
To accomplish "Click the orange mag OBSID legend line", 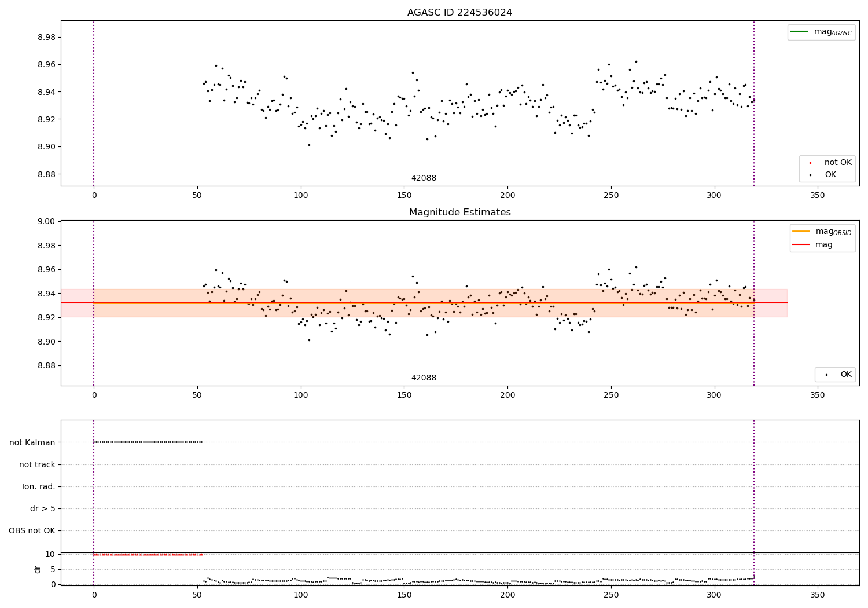I will coord(801,232).
